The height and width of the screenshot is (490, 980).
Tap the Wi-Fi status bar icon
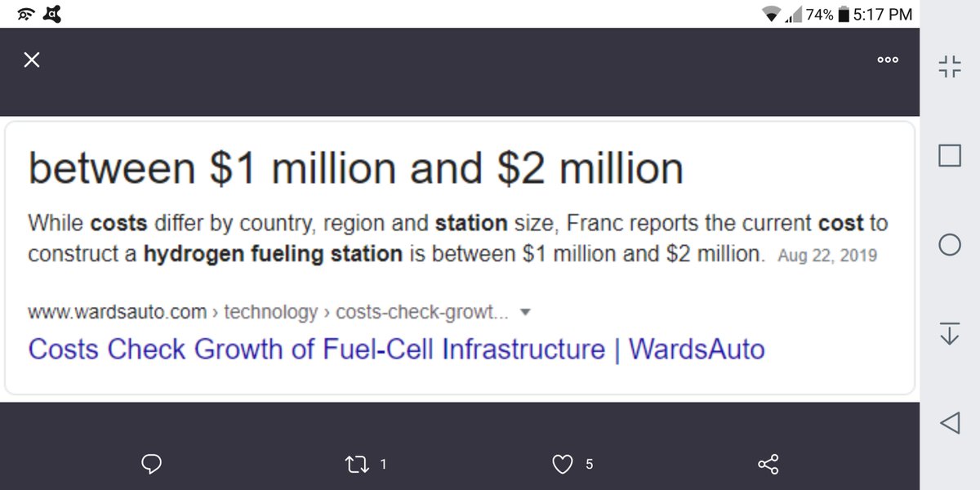coord(769,14)
